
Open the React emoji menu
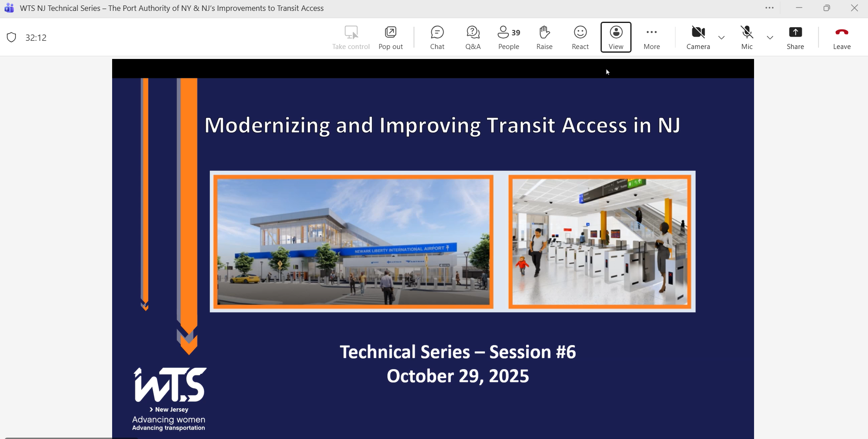point(580,37)
